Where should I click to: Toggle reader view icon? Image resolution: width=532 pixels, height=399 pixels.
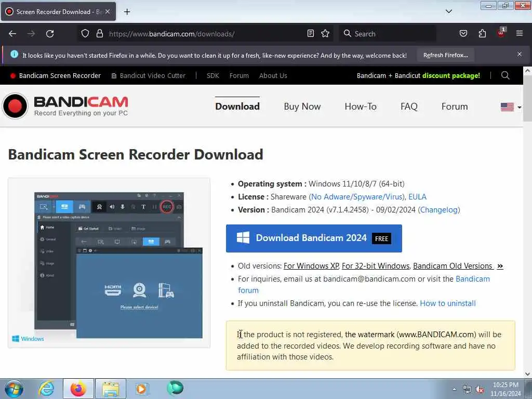(311, 34)
